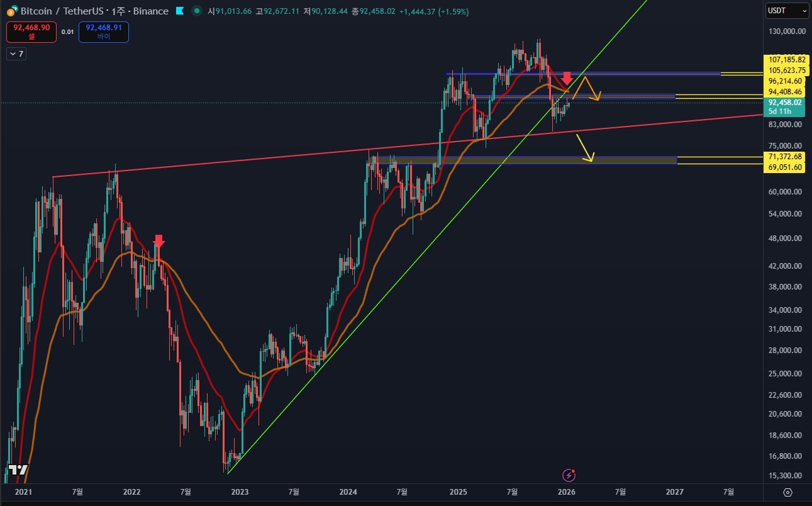Click the yellow 71,372.68 price level label
This screenshot has height=506, width=812.
point(784,157)
